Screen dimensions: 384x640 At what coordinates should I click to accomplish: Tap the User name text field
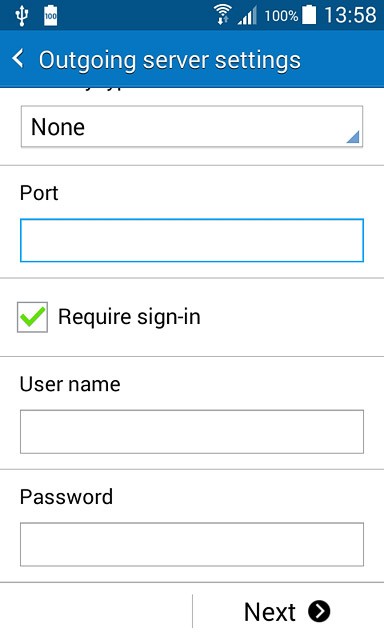(192, 431)
